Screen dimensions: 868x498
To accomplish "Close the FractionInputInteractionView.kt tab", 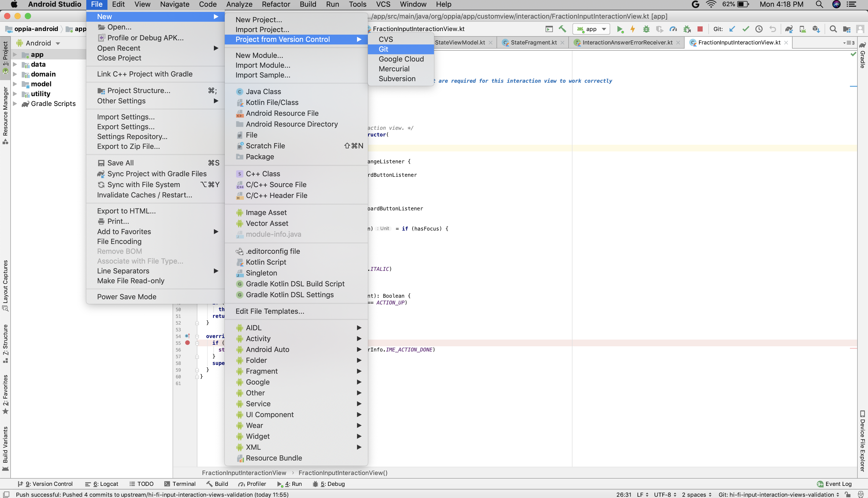I will tap(786, 42).
